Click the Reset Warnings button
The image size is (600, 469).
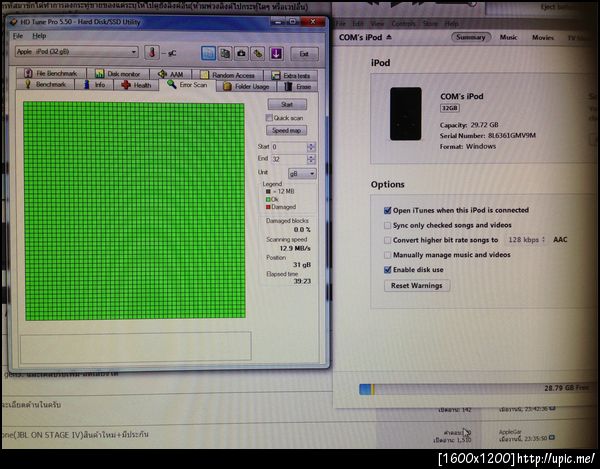coord(417,286)
